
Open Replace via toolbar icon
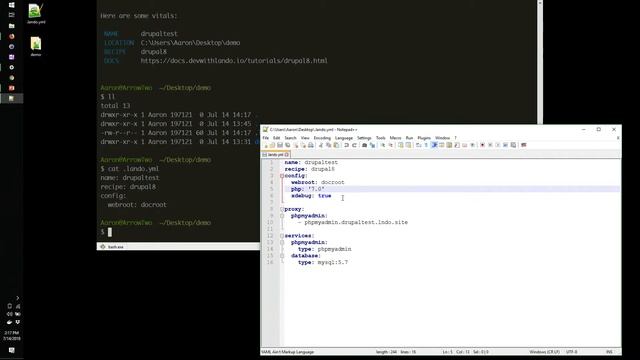[373, 145]
